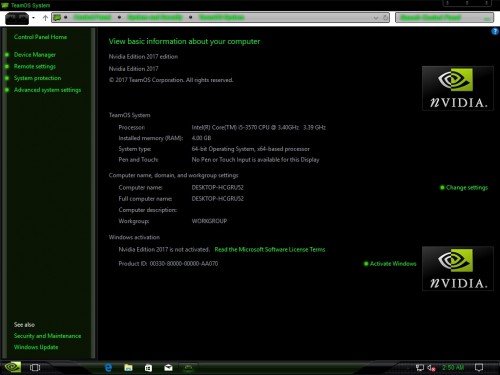Click the shield icon beside Change settings

pos(442,188)
